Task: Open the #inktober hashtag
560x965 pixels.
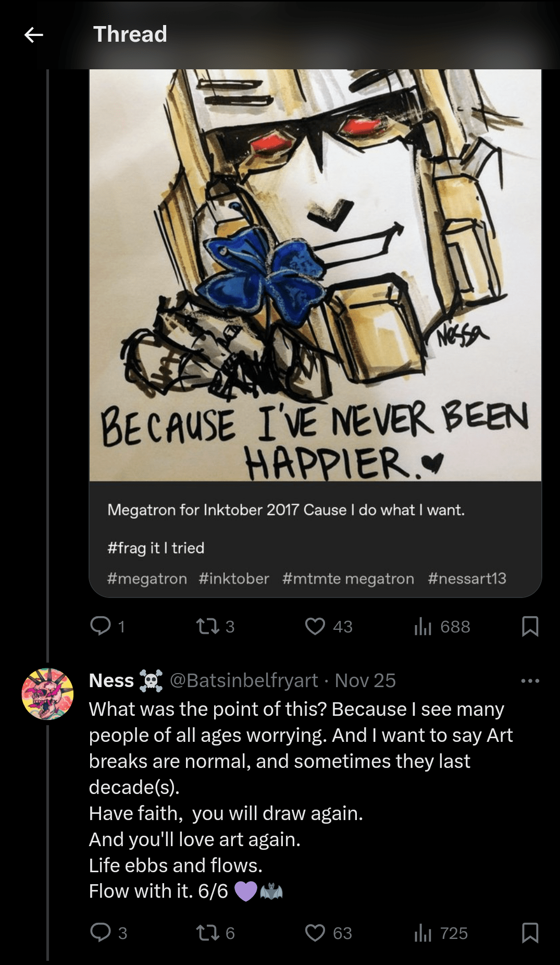Action: [x=234, y=578]
